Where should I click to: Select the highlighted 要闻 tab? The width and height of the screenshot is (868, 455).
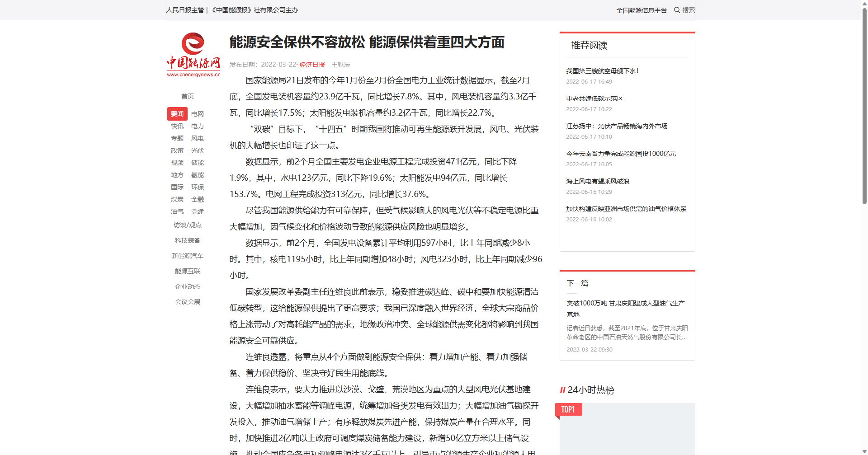(177, 114)
